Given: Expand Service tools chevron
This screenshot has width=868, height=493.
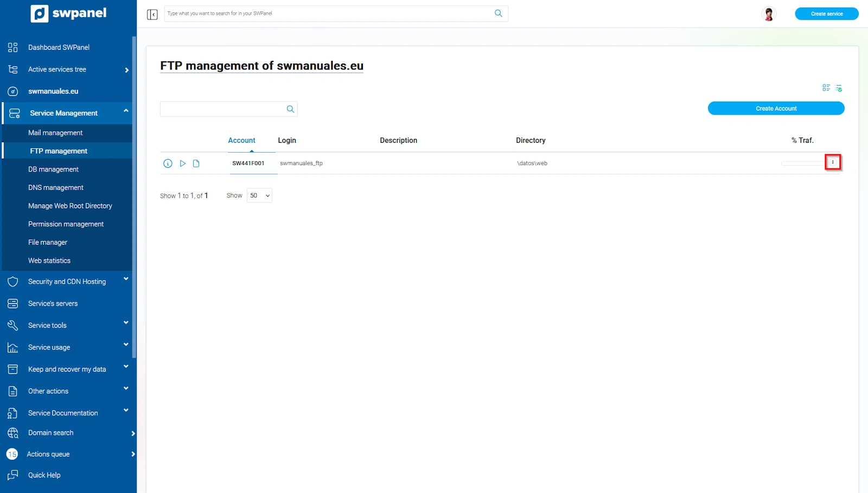Looking at the screenshot, I should point(126,323).
